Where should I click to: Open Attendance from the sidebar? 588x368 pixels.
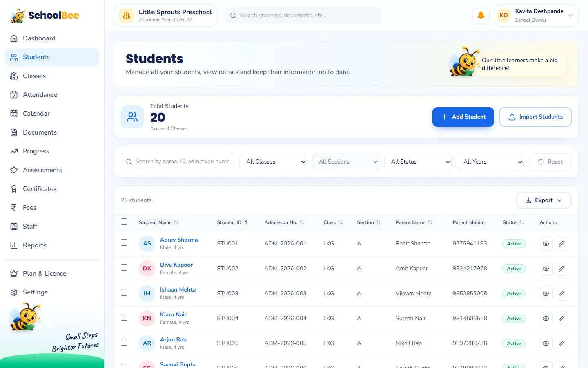(52, 95)
